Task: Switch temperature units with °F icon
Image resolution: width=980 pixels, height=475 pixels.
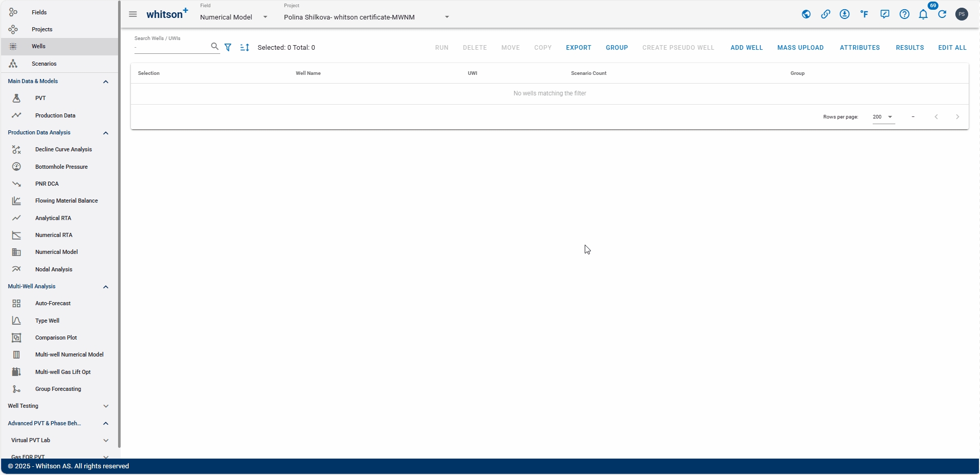Action: click(864, 14)
